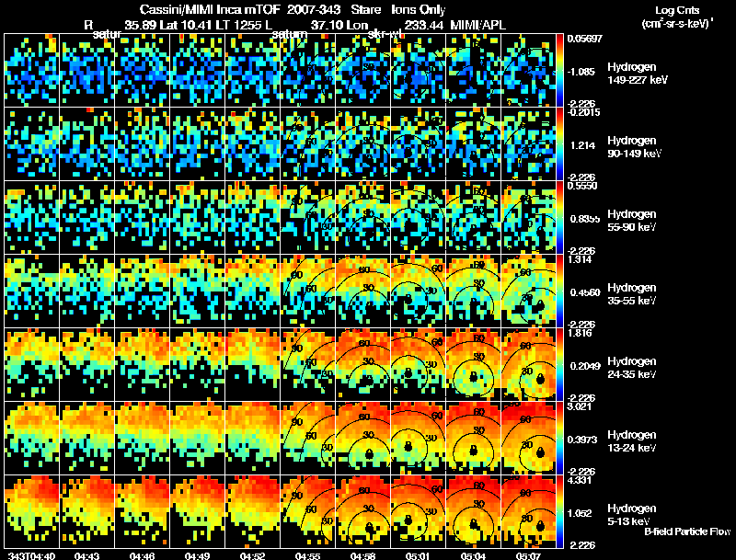Open the 5-13 keV image panel at 05:01
This screenshot has height=560, width=736.
[419, 511]
